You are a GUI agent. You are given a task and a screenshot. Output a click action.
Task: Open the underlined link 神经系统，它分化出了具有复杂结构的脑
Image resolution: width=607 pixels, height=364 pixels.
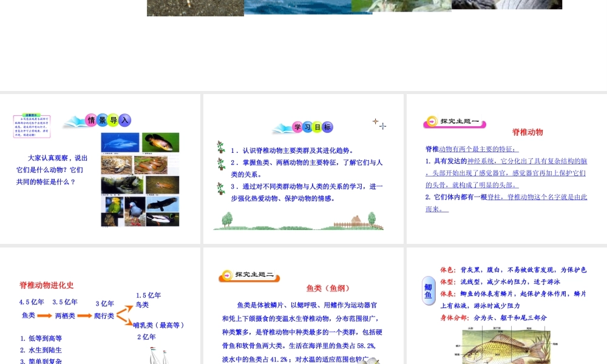click(x=527, y=161)
